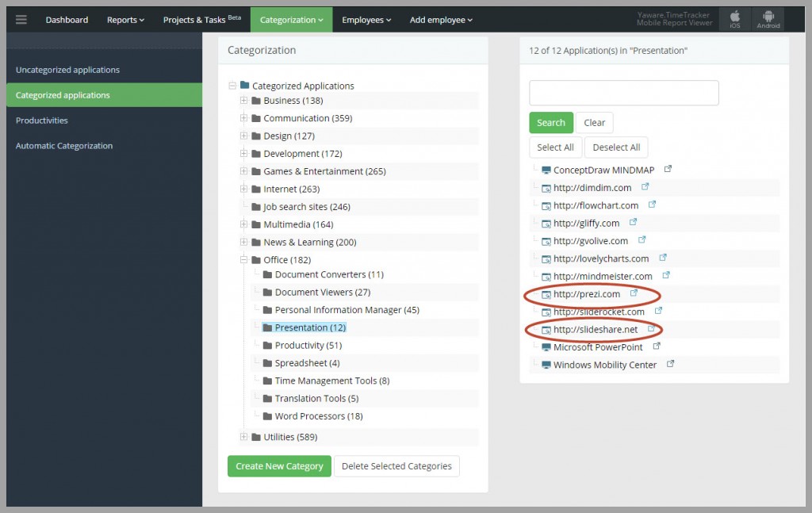Select Personal Information Manager (45)
This screenshot has width=812, height=513.
click(x=347, y=310)
